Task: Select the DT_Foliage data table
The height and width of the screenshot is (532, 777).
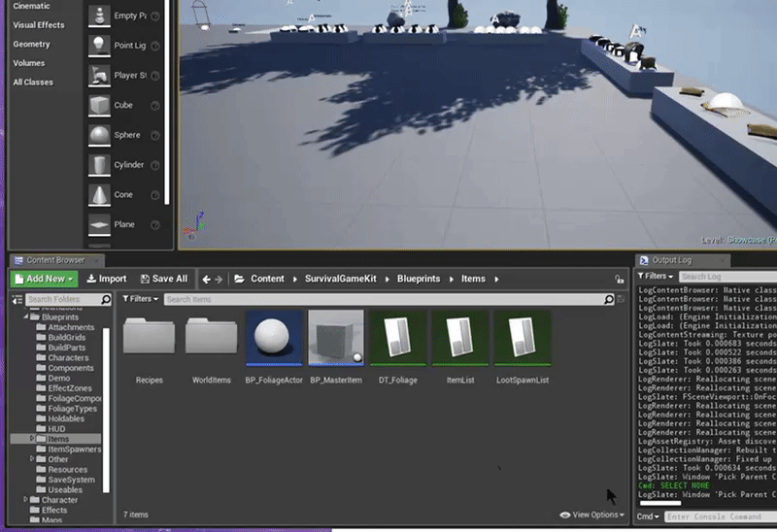Action: pos(398,338)
